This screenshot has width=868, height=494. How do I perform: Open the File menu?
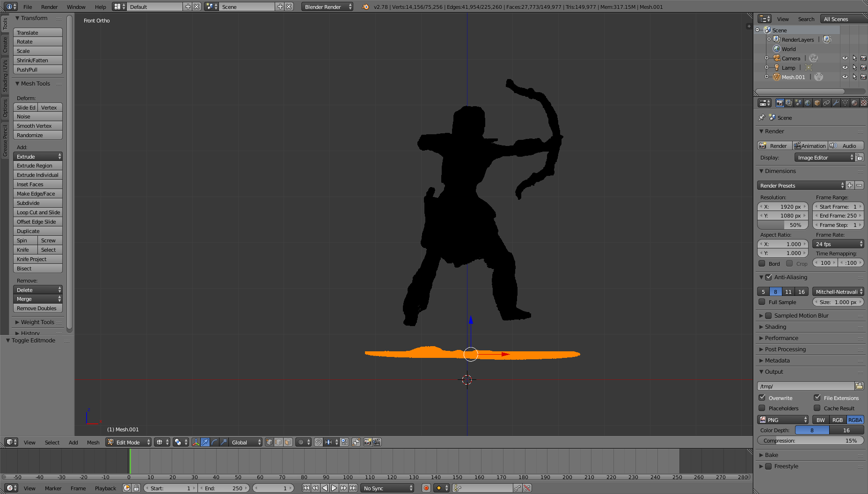tap(28, 7)
